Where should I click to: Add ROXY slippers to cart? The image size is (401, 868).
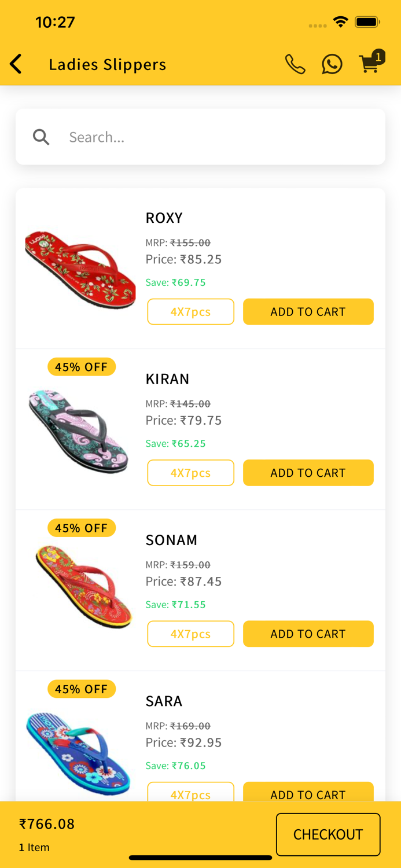click(308, 312)
